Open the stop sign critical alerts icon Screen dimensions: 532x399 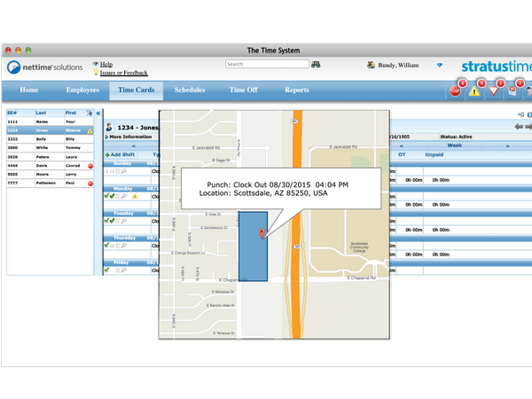tap(455, 91)
